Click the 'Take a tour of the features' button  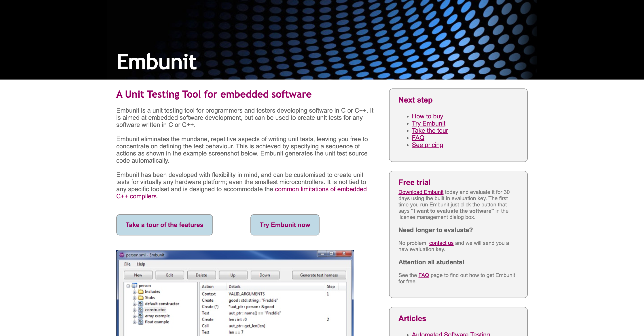pyautogui.click(x=165, y=225)
